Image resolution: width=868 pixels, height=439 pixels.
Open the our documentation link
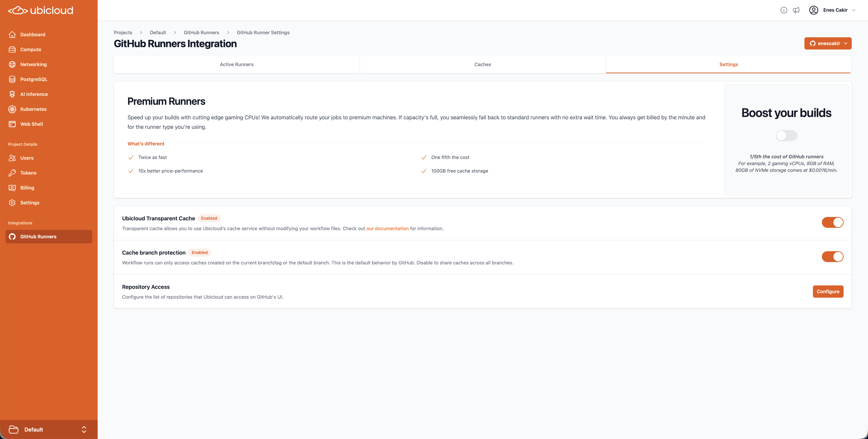tap(387, 228)
